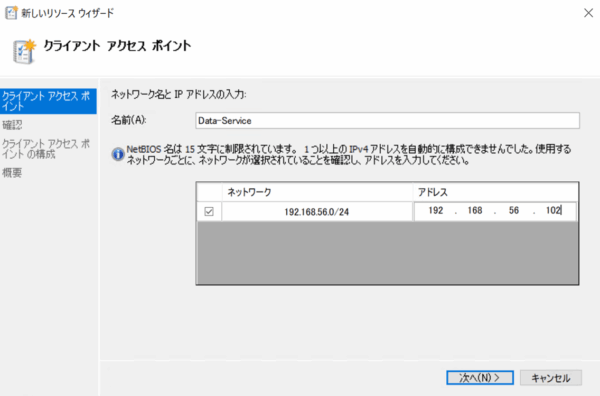Image resolution: width=600 pixels, height=396 pixels.
Task: Click the blue information icon next to NetBIOS note
Action: click(117, 154)
